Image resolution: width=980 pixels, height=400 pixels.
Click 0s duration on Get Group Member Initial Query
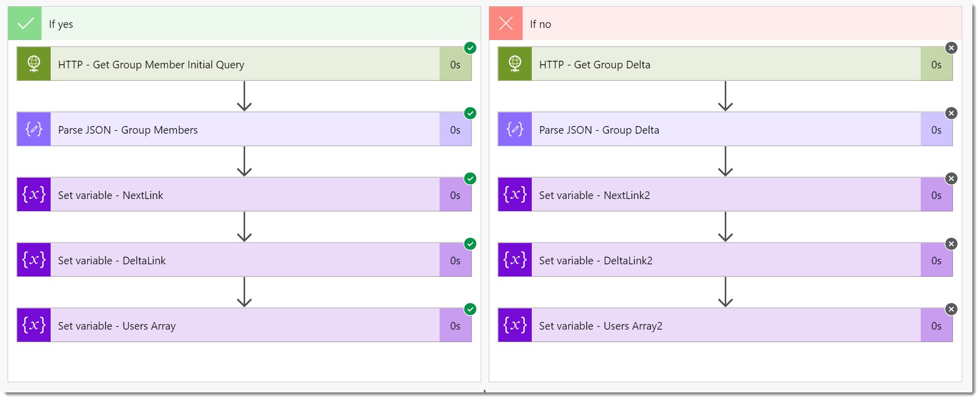(455, 65)
